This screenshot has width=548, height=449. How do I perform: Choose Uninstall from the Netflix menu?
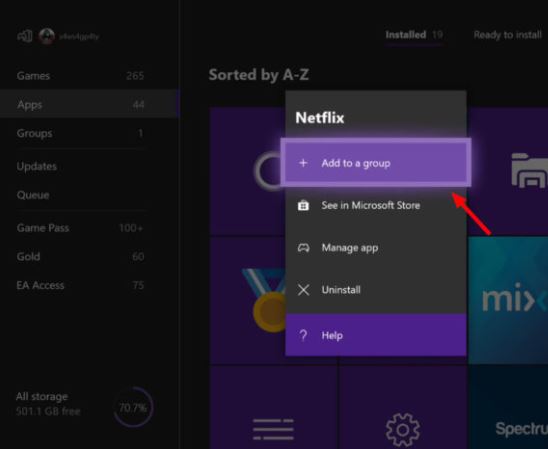(376, 290)
